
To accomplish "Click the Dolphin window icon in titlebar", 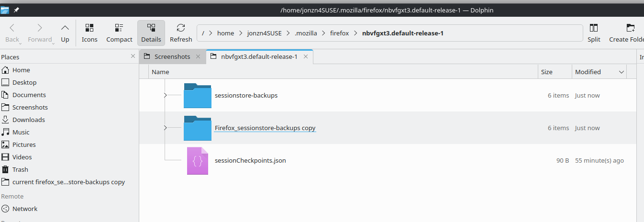I will pyautogui.click(x=5, y=10).
